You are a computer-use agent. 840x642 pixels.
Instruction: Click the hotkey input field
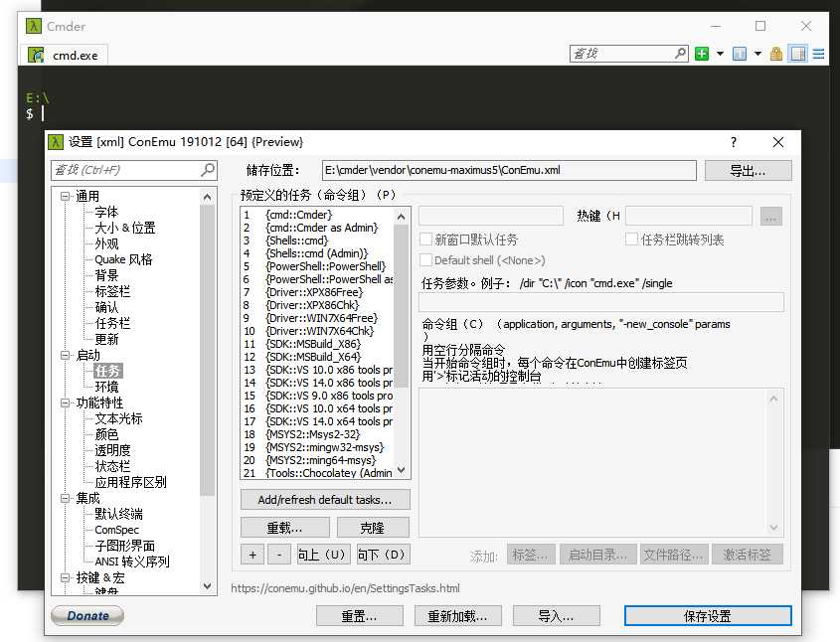click(689, 216)
